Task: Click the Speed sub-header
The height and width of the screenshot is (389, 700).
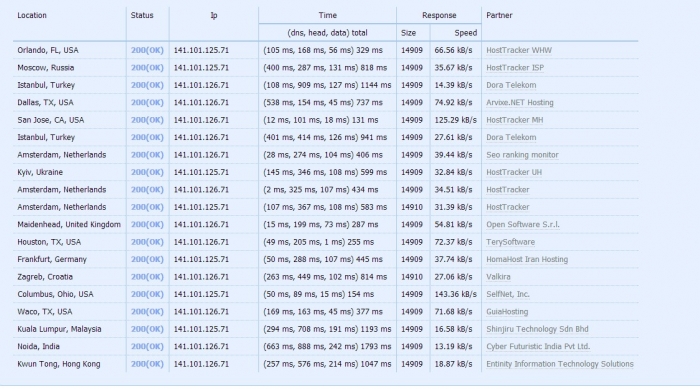Action: [x=466, y=33]
